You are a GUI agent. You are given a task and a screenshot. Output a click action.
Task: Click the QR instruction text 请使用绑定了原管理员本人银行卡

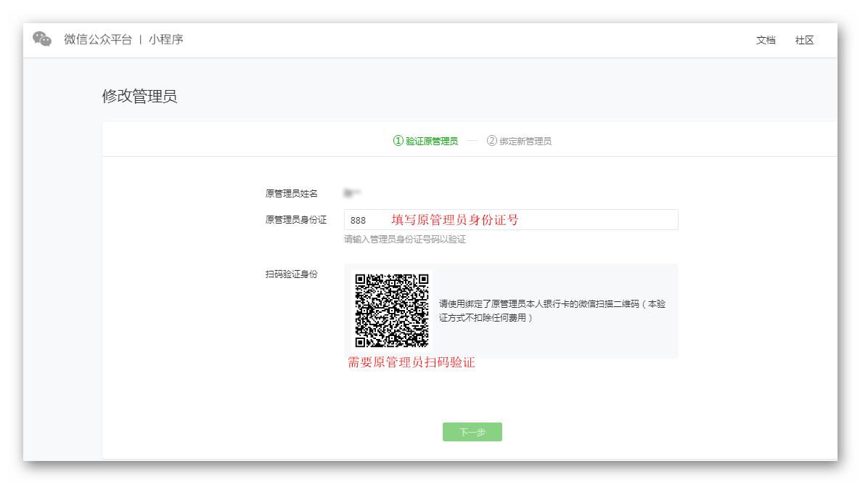point(552,311)
